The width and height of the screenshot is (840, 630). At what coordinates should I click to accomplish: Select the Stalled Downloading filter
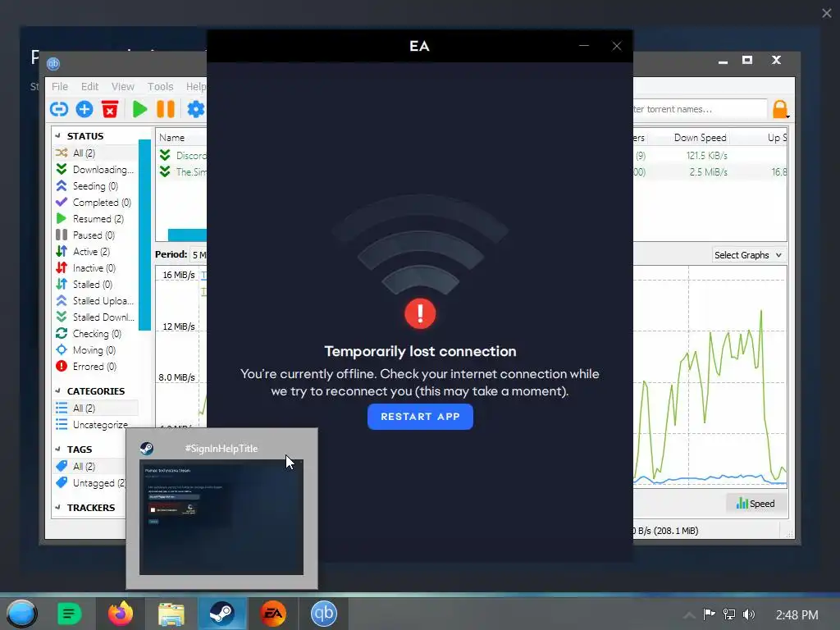(x=95, y=317)
